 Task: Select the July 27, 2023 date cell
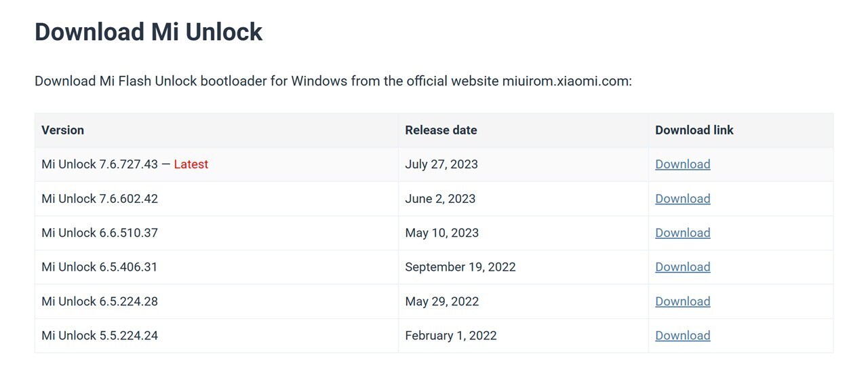tap(441, 164)
